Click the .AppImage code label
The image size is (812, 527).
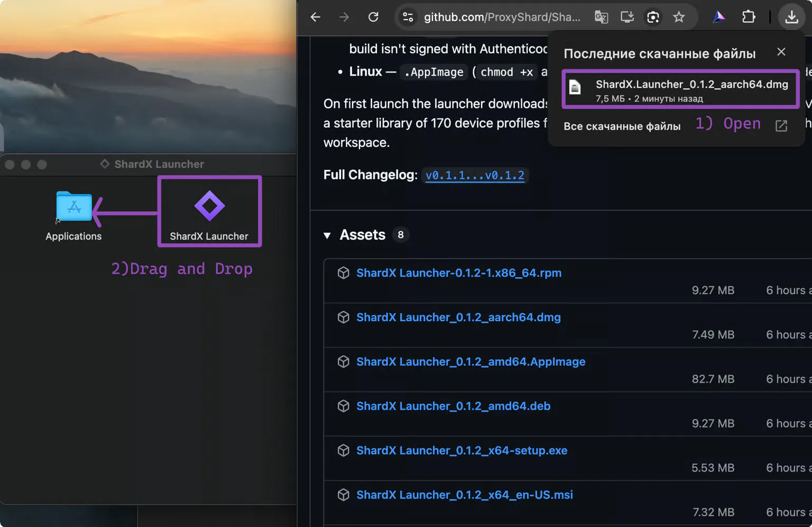[434, 72]
